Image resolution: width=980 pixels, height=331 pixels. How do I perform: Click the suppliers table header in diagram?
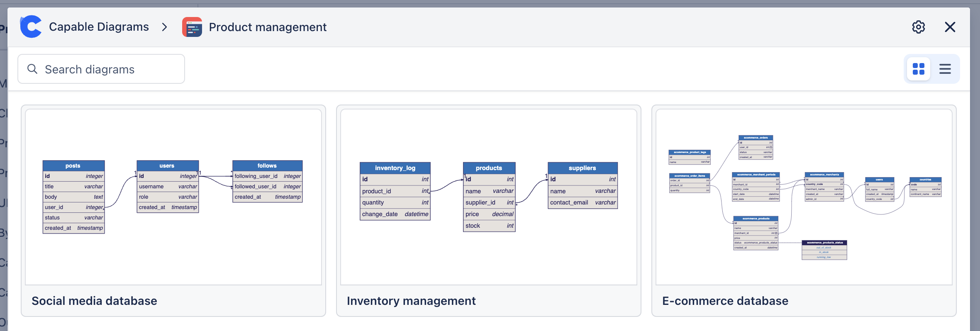click(x=582, y=168)
